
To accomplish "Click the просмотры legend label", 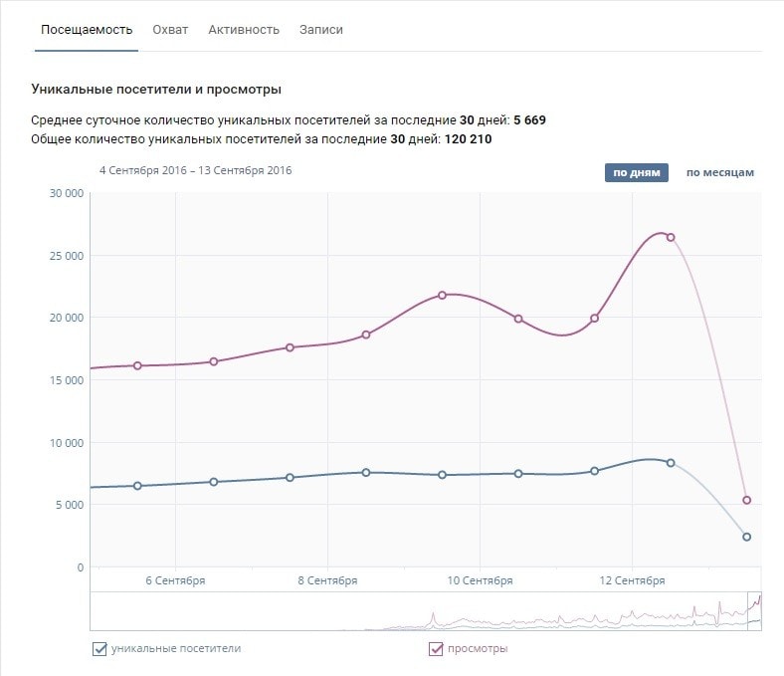I will 477,649.
